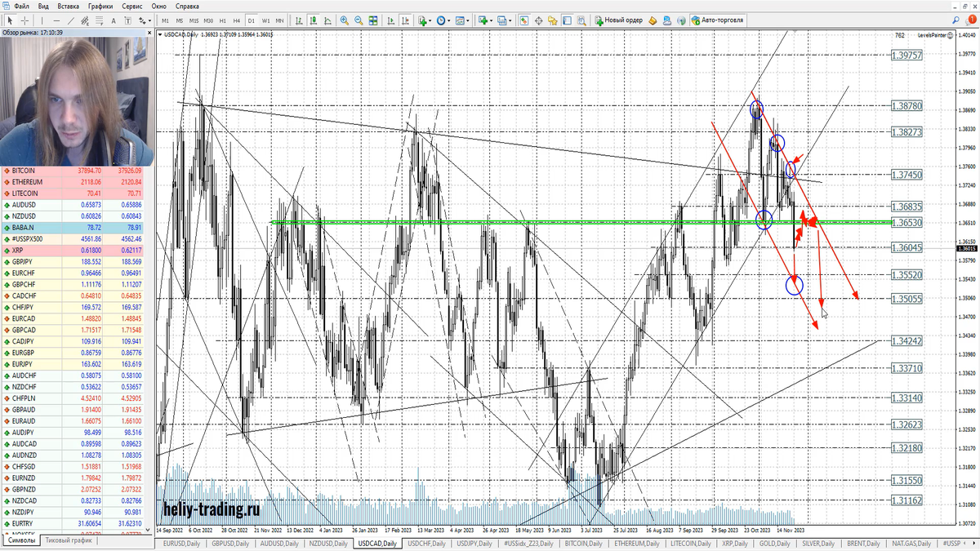Click the Новый ордер button

pos(619,20)
